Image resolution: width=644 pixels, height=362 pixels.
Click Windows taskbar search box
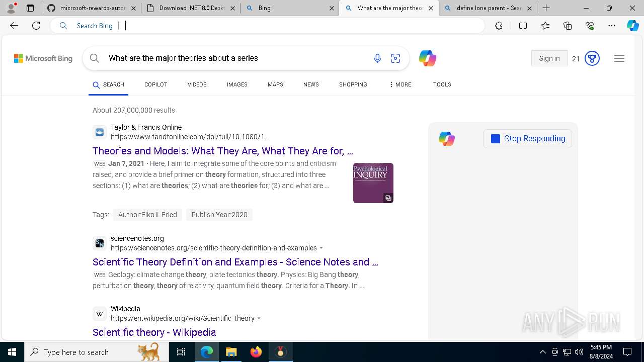(x=97, y=352)
